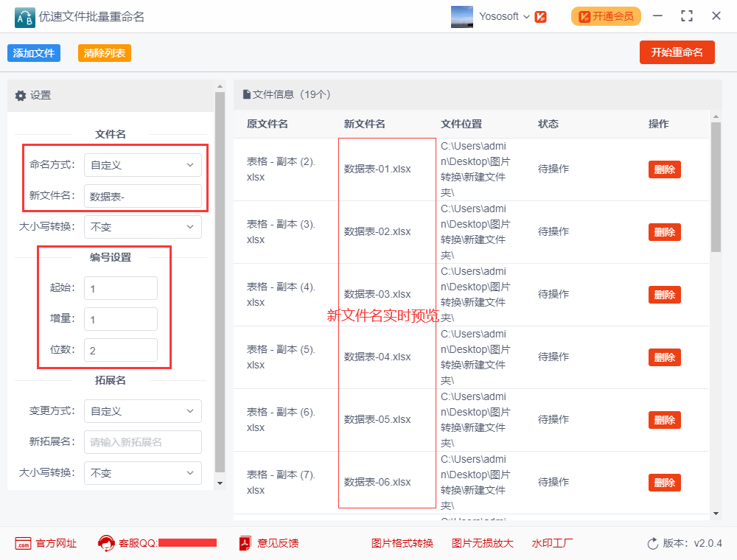Open the 水印工厂 link

[x=552, y=544]
